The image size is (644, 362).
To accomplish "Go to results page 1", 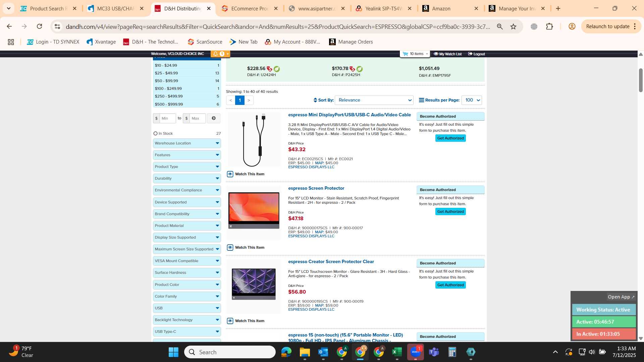I will [239, 100].
